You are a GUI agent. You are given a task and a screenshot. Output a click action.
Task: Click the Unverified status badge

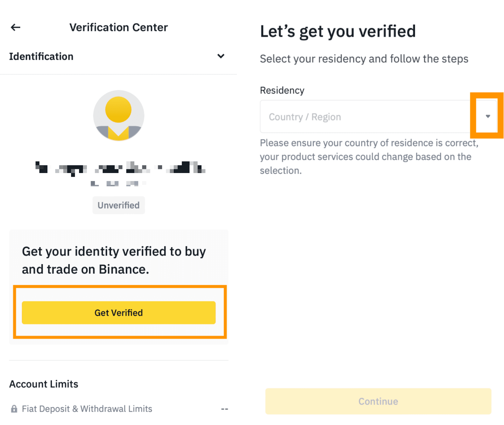click(x=118, y=205)
